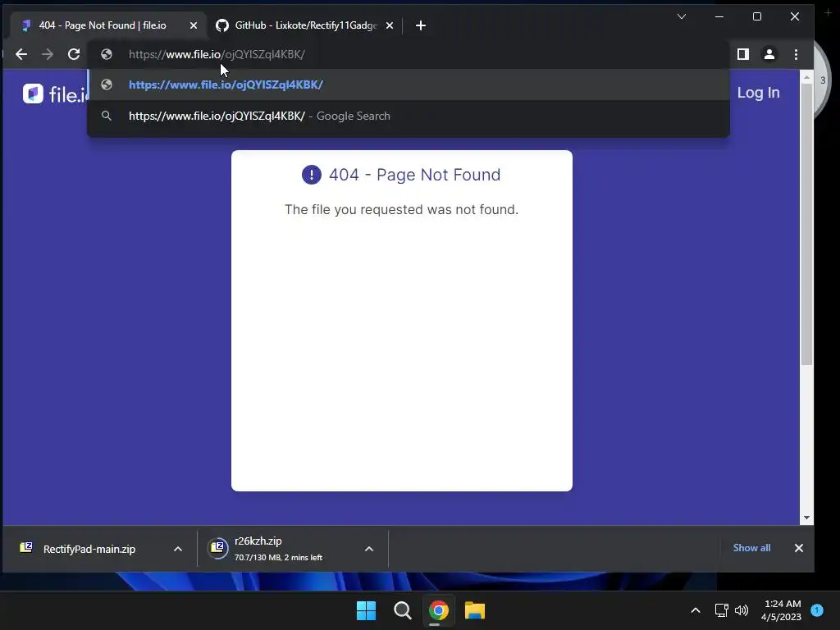Open the clock showing 1:24 AM
The image size is (840, 630).
[x=781, y=610]
